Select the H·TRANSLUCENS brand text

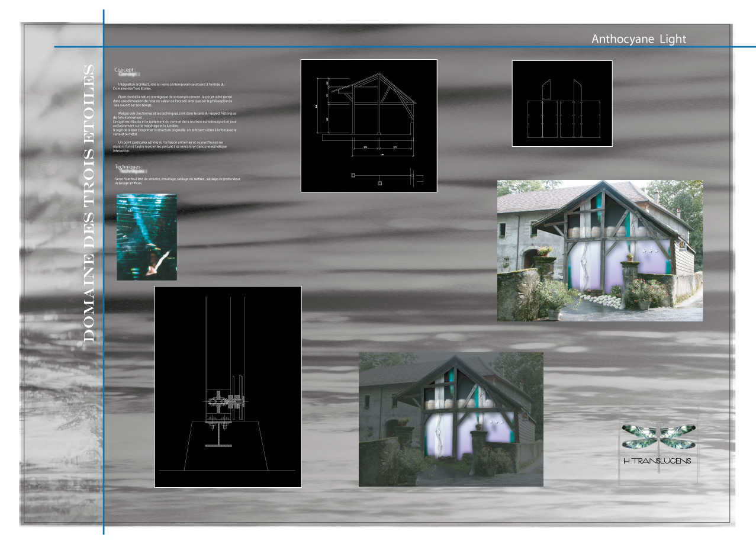click(657, 461)
